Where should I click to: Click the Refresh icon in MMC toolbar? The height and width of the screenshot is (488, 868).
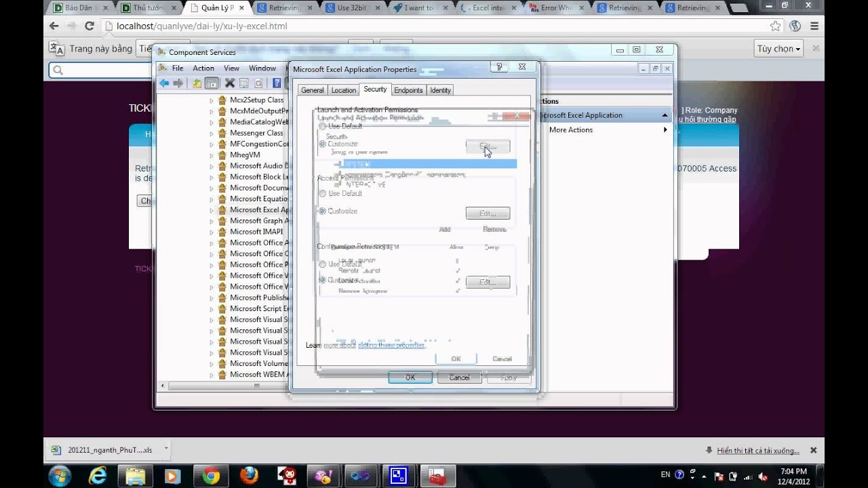[x=258, y=83]
